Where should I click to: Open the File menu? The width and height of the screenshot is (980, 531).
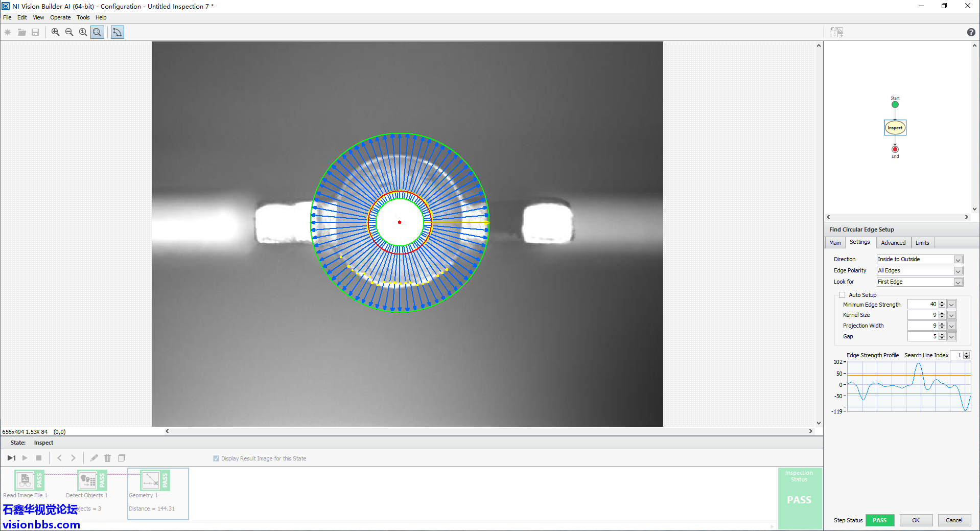7,17
